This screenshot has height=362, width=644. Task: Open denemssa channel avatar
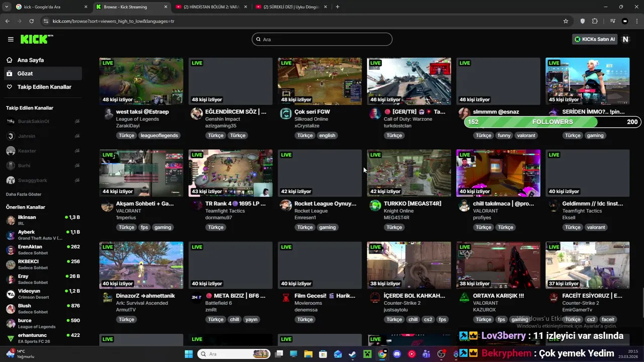coord(286,297)
